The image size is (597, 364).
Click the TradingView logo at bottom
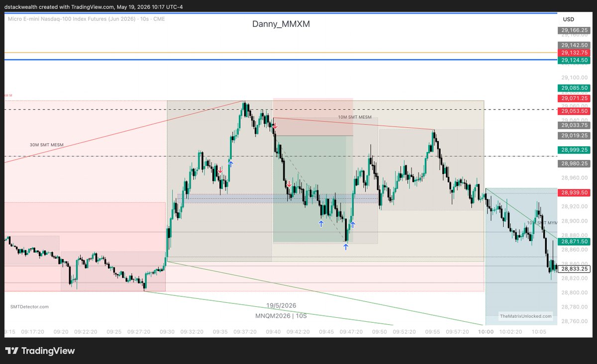pos(40,351)
